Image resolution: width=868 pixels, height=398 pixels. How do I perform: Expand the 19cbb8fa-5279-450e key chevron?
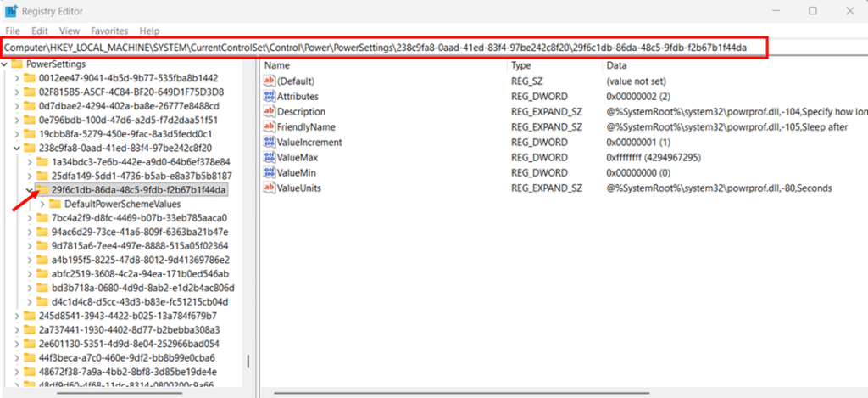(x=17, y=134)
